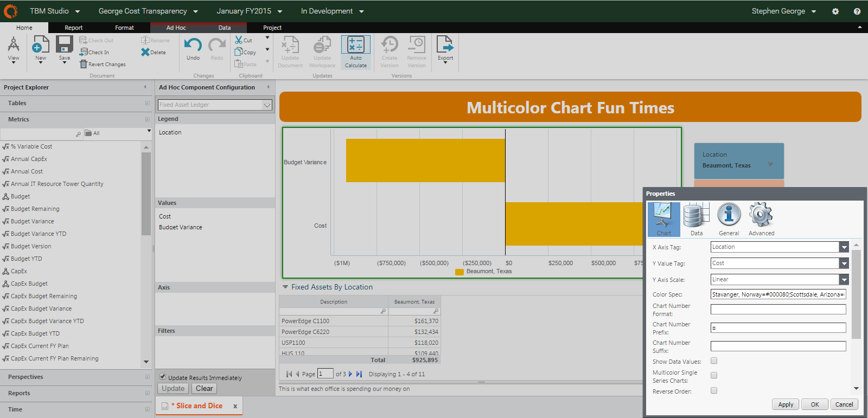Open George Cost Transparency dropdown

click(148, 11)
